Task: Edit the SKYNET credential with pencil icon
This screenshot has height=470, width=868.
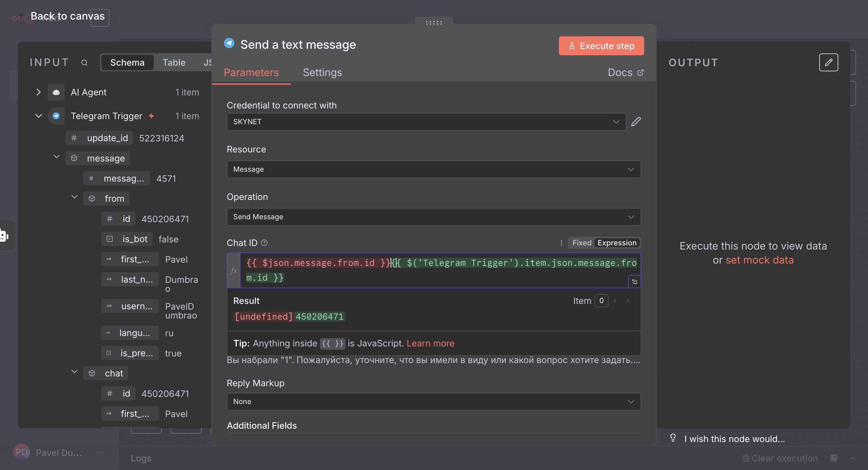Action: [x=636, y=122]
